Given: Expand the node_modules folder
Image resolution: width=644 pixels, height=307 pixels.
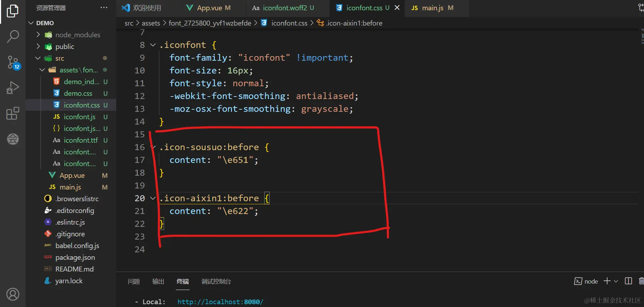Looking at the screenshot, I should [x=38, y=35].
